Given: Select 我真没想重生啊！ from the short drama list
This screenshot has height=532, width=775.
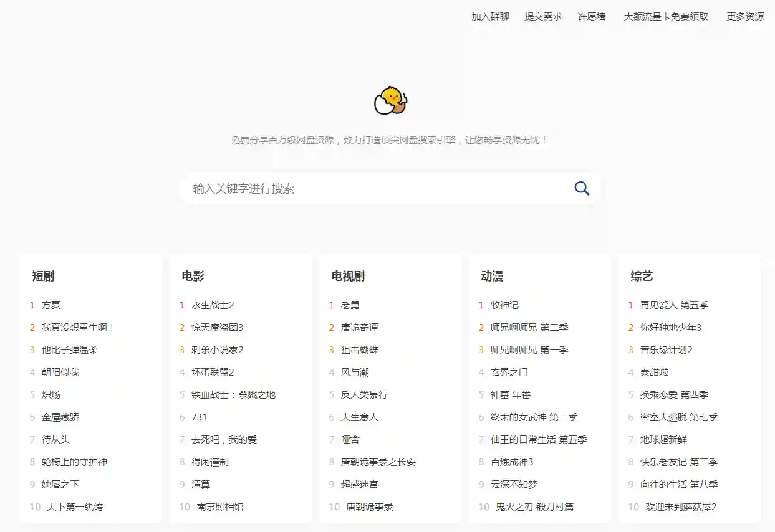Looking at the screenshot, I should coord(79,328).
